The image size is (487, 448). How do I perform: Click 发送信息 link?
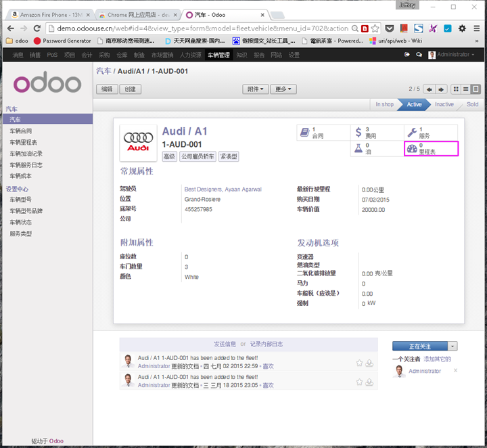pyautogui.click(x=225, y=344)
